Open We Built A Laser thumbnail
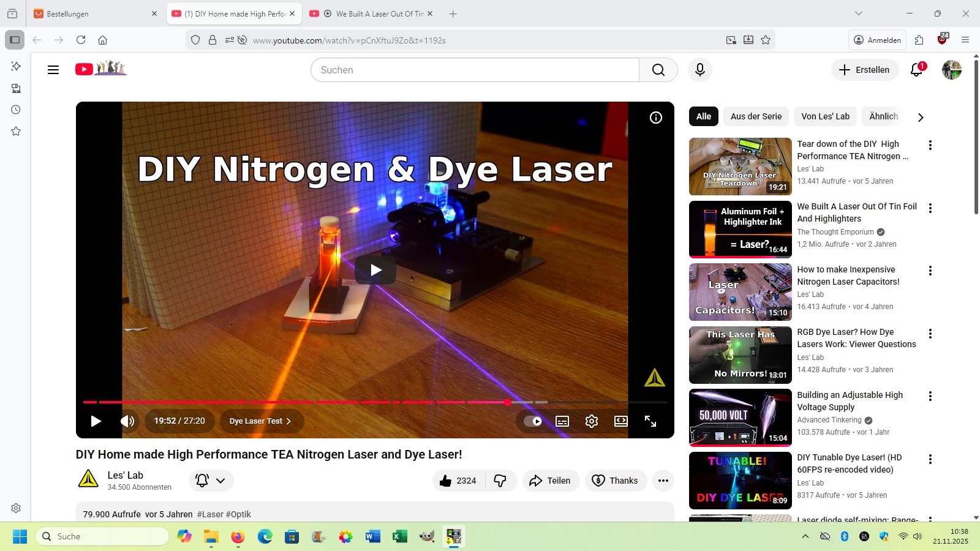Screen dimensions: 980x551 [741, 230]
